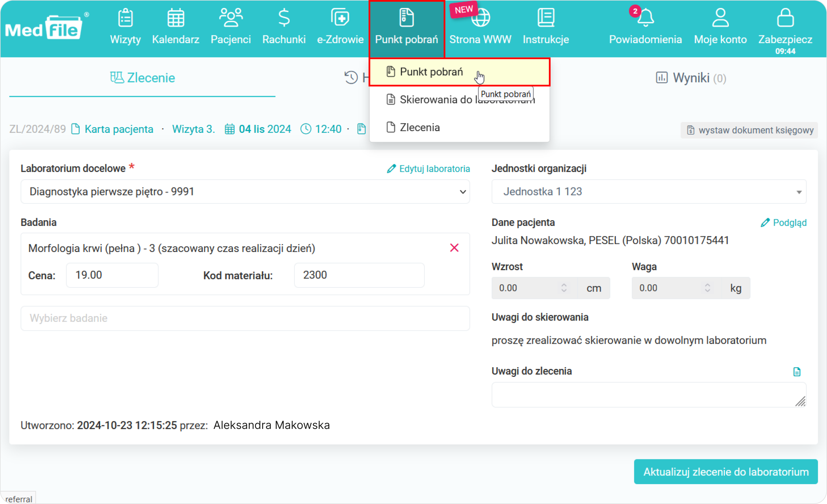
Task: Choose Skierowania do laboratorium menu entry
Action: pos(459,100)
